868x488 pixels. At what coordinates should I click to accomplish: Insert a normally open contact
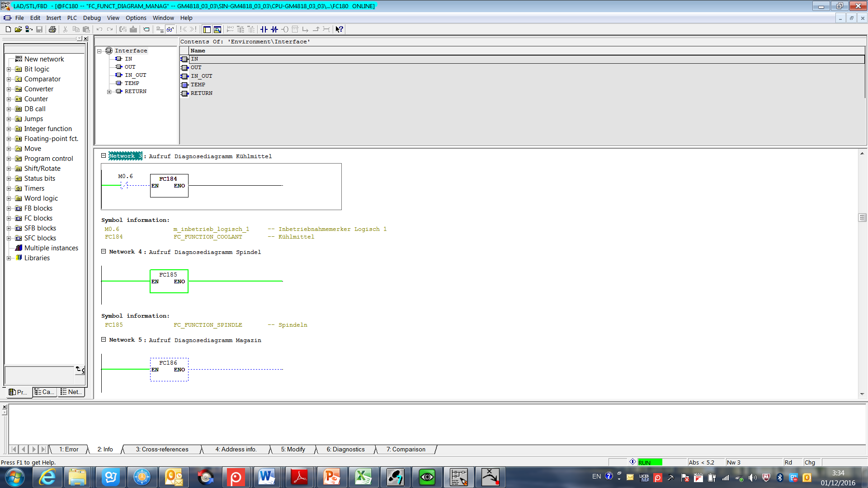[264, 29]
